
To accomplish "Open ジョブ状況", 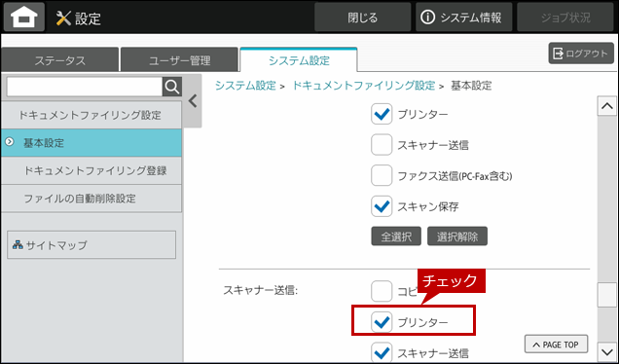I will 565,18.
